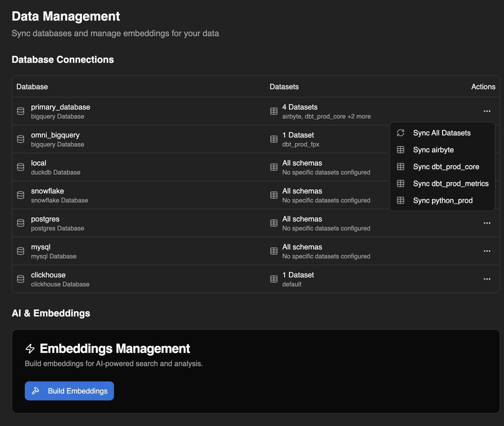
Task: Click database icon for postgres row
Action: pyautogui.click(x=21, y=223)
